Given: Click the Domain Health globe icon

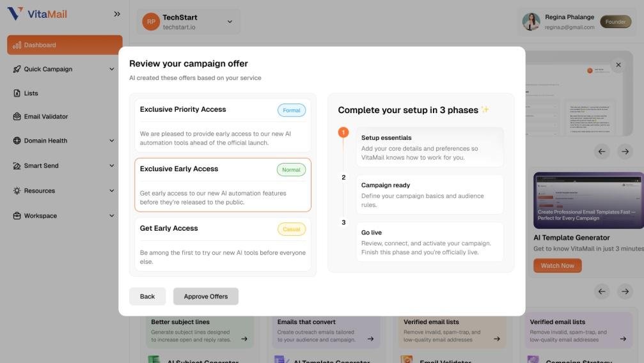Looking at the screenshot, I should coord(17,141).
